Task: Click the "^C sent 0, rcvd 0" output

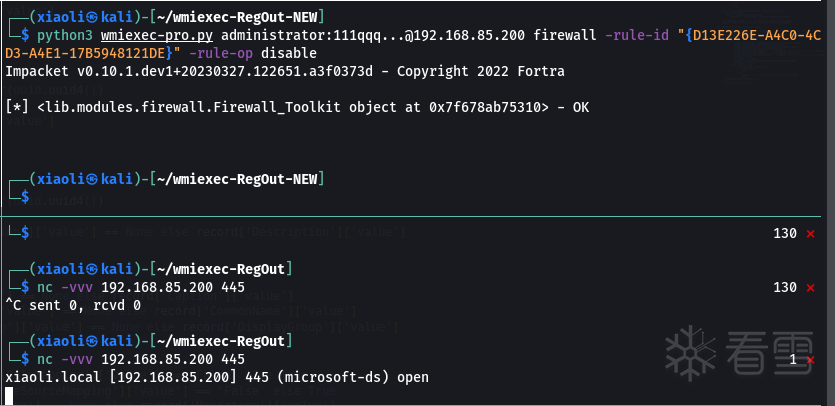Action: pyautogui.click(x=73, y=304)
